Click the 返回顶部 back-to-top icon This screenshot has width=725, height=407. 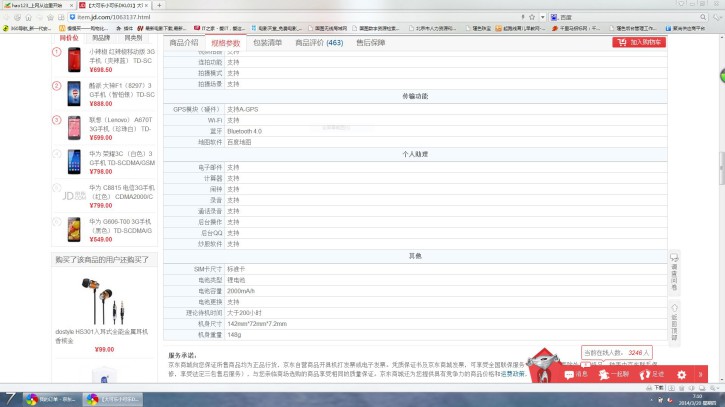(674, 322)
